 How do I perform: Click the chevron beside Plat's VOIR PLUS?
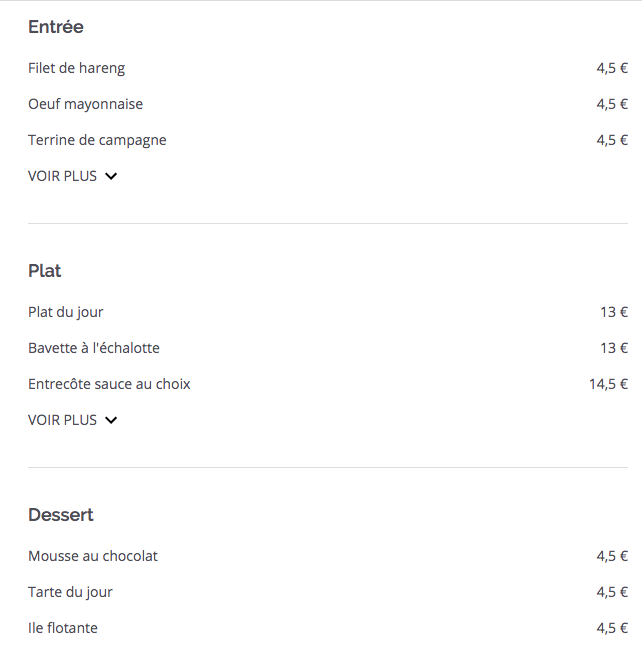coord(111,421)
